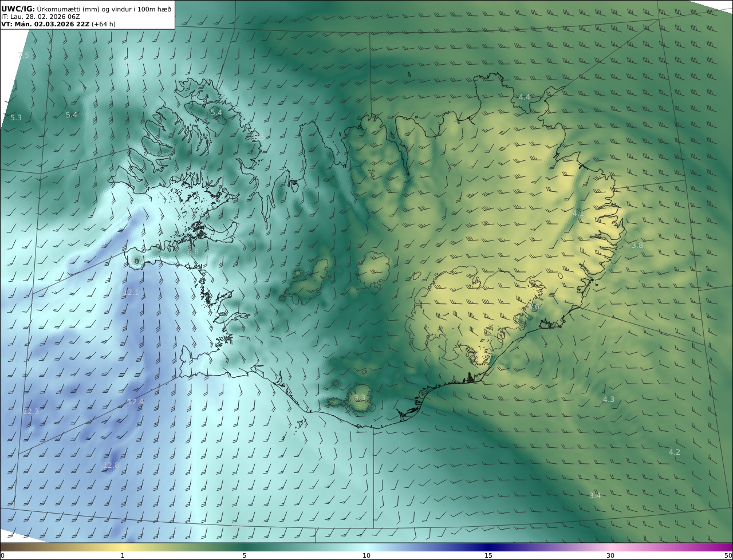The width and height of the screenshot is (733, 560).
Task: Click the 12.4 value label
Action: click(135, 402)
